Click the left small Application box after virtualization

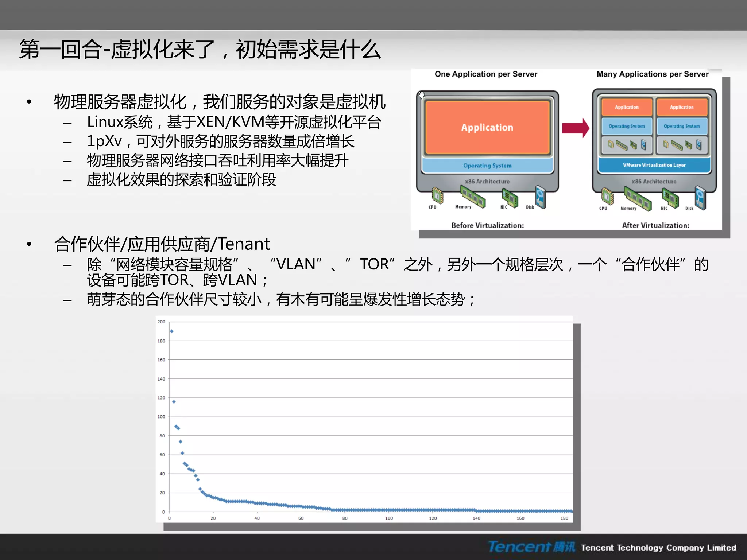[627, 107]
